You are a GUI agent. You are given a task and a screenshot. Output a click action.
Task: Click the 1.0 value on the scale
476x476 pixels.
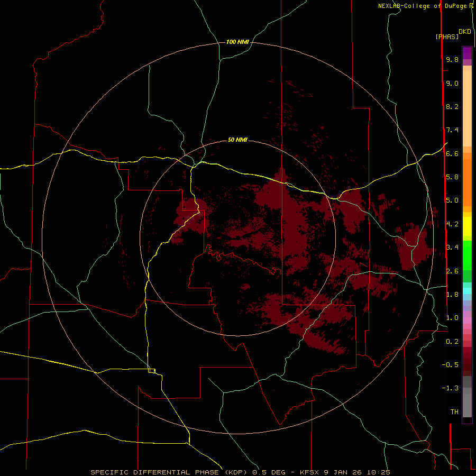(x=452, y=318)
